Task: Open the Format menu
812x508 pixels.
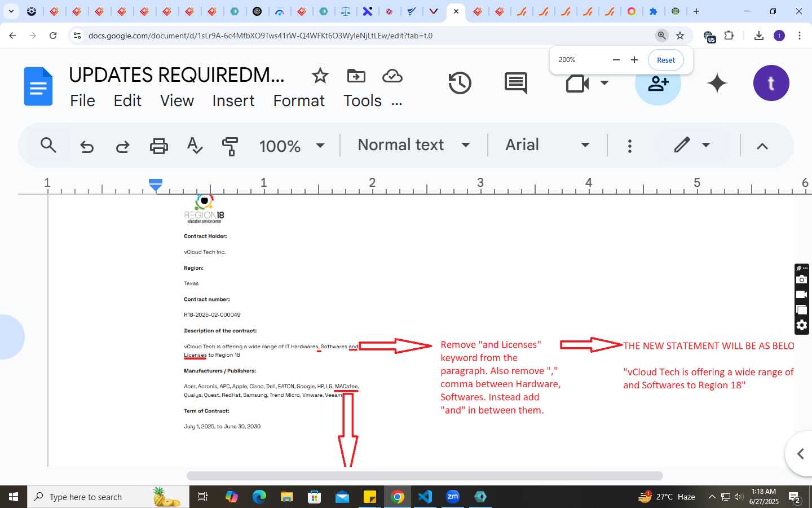Action: (299, 100)
